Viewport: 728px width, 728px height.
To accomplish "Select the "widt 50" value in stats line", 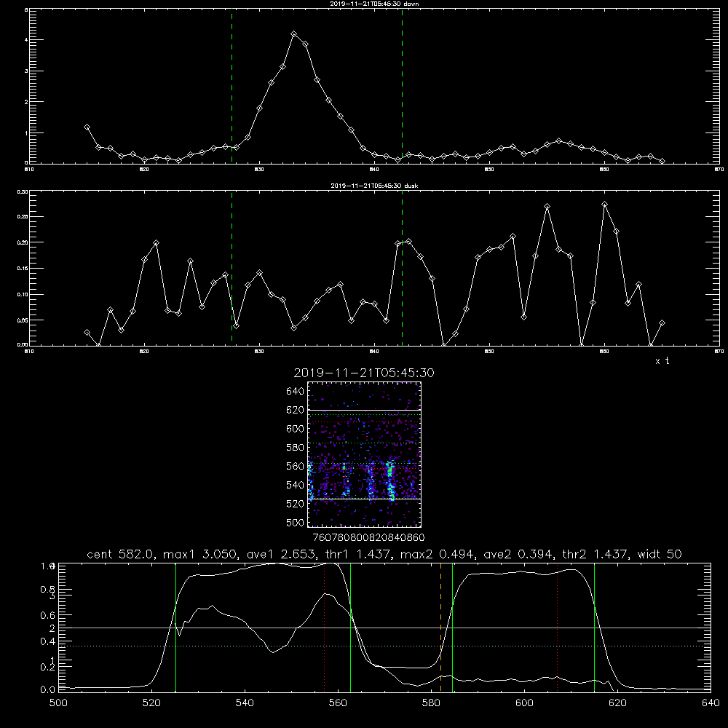I will coord(660,554).
